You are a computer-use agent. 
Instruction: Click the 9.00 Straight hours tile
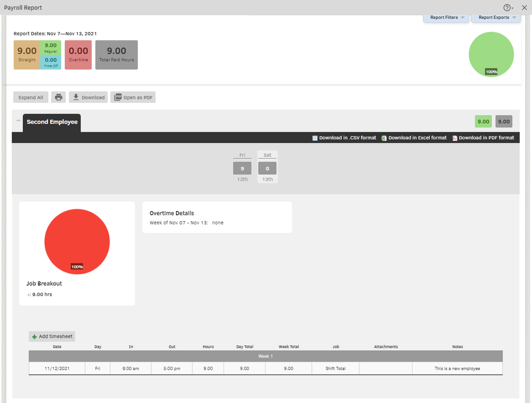27,55
